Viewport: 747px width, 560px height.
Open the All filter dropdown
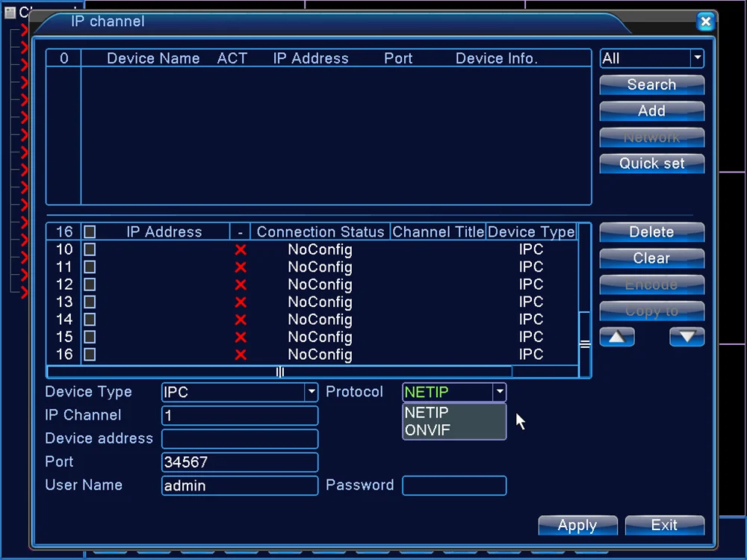651,58
